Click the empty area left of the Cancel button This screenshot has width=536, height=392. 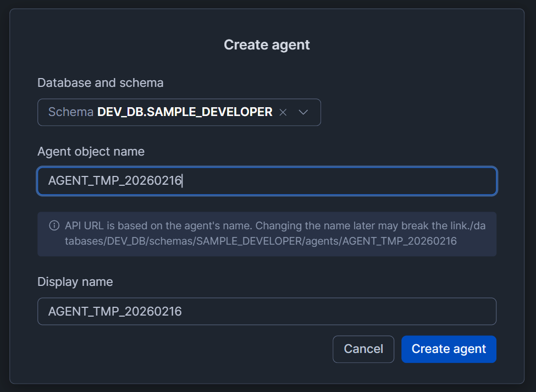tap(181, 349)
